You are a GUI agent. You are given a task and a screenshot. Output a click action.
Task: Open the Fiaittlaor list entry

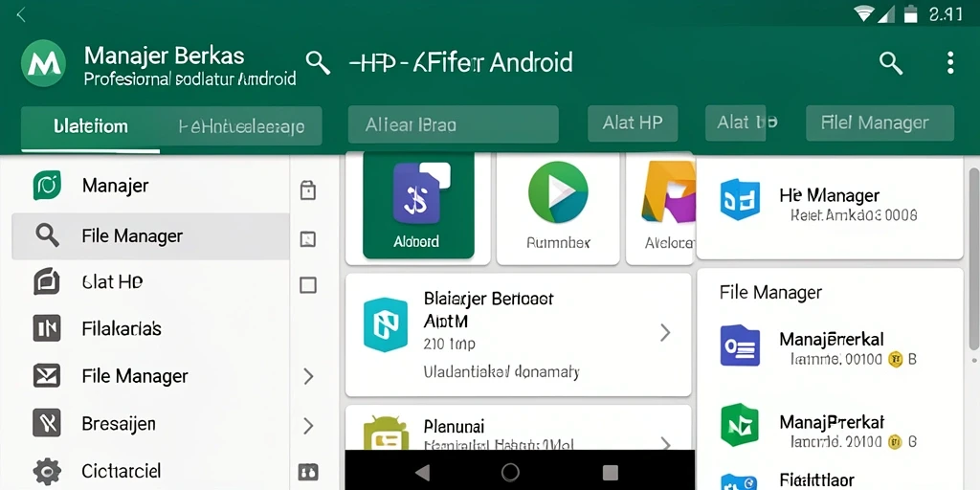[x=832, y=480]
